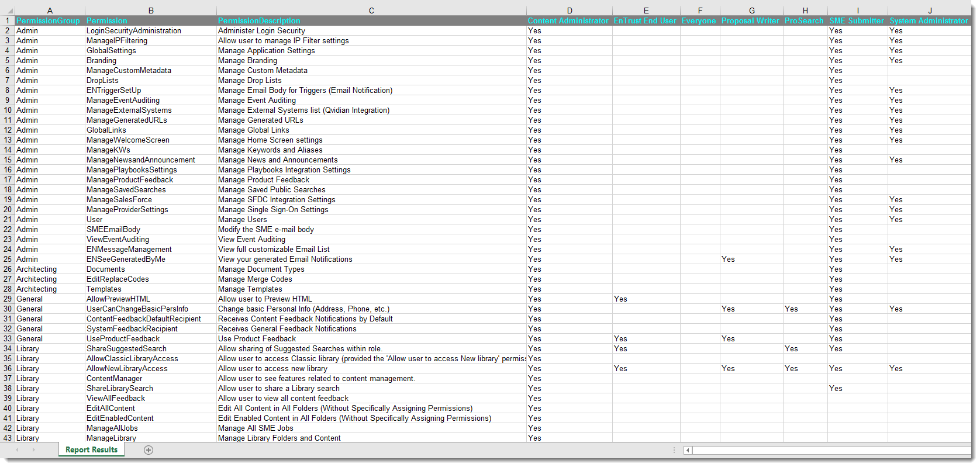Viewport: 980px width, 467px height.
Task: Click the System Administrator header cell
Action: coord(930,20)
